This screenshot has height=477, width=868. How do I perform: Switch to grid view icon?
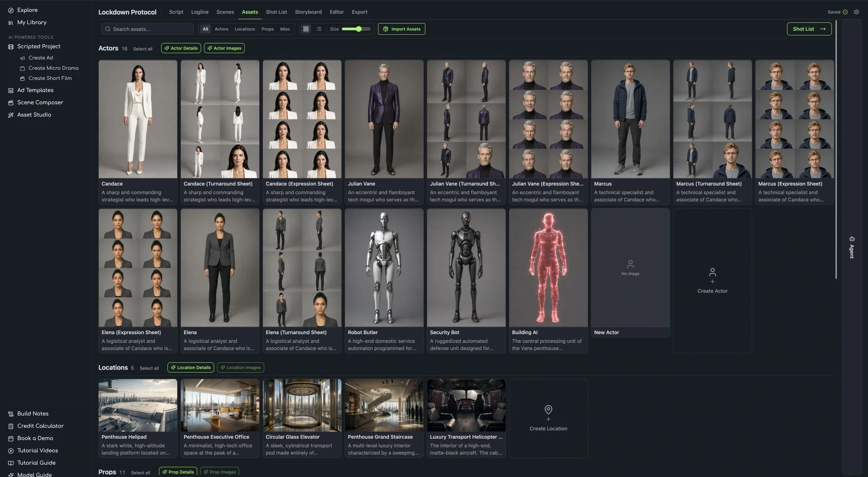pos(306,29)
